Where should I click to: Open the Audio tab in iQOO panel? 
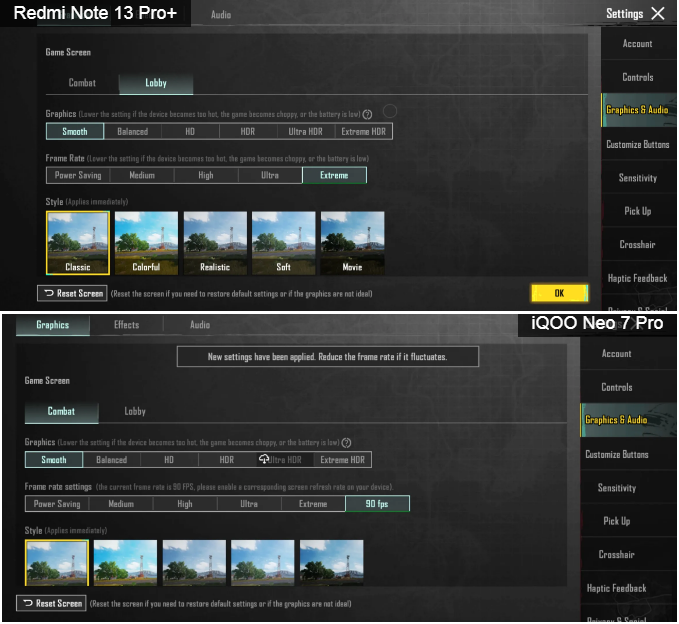click(200, 325)
